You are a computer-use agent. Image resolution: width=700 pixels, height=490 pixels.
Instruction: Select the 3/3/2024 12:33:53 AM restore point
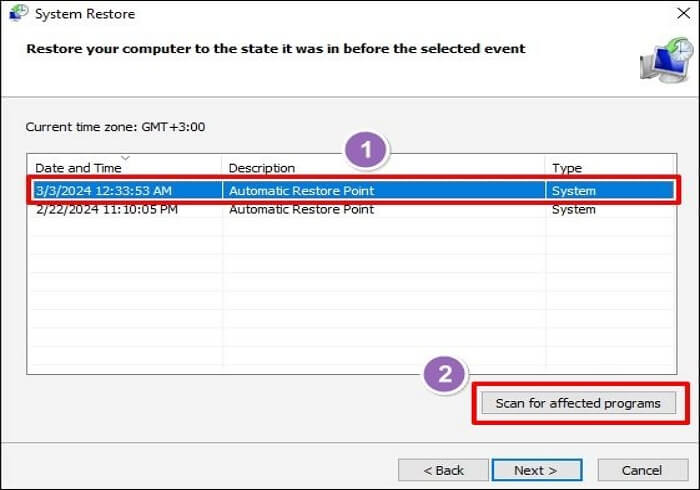(354, 191)
